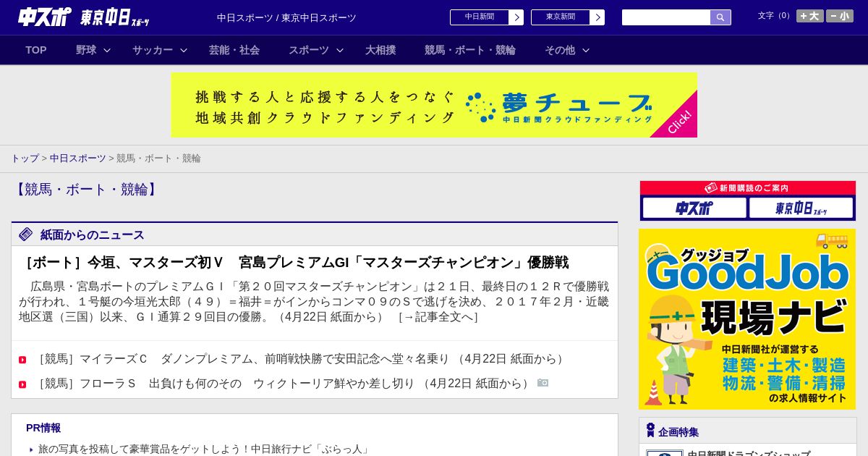The width and height of the screenshot is (868, 456).
Task: Focus the header search input field
Action: click(666, 17)
